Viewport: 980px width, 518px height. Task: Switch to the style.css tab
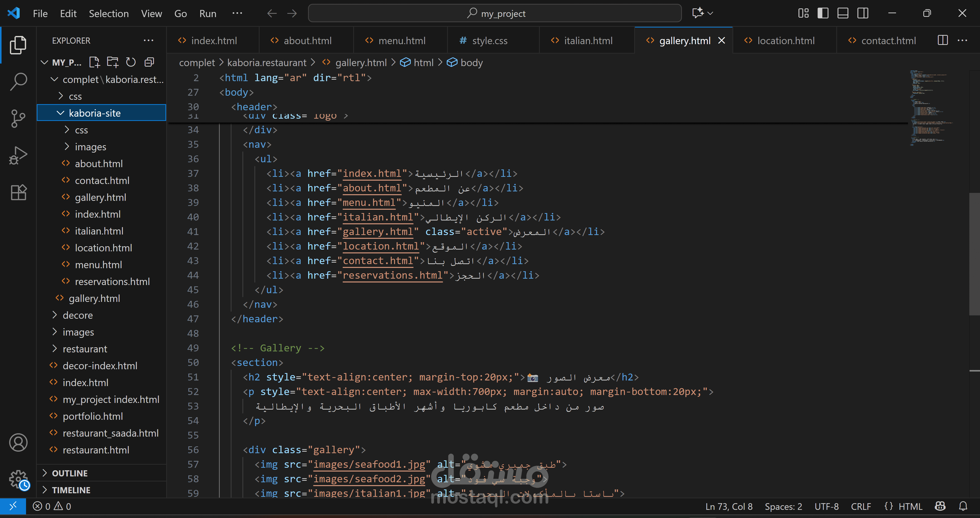pos(489,41)
